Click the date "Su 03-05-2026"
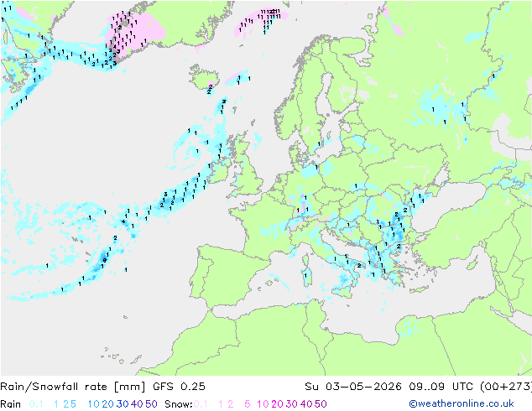Viewport: 532px width, 411px height. [353, 387]
